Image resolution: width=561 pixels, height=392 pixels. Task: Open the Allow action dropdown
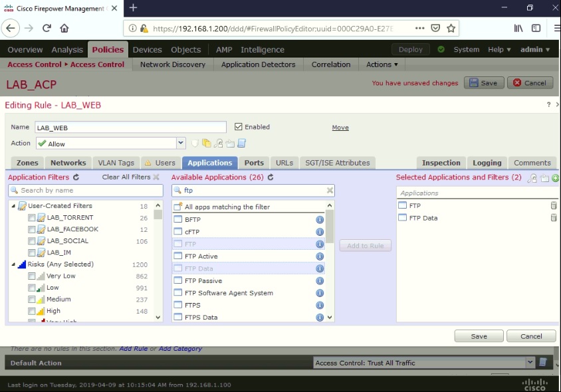tap(180, 143)
